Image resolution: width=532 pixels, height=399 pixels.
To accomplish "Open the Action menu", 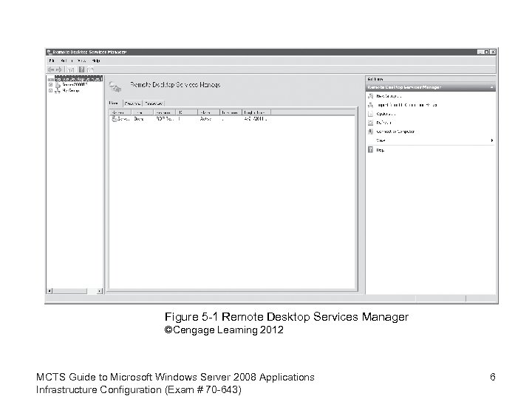I will 66,61.
